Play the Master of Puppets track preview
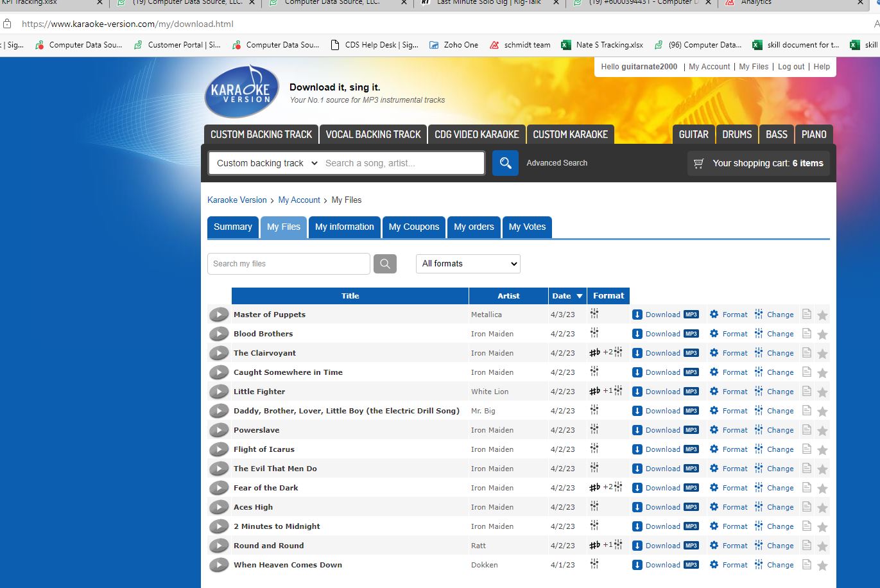Image resolution: width=880 pixels, height=588 pixels. [x=219, y=315]
